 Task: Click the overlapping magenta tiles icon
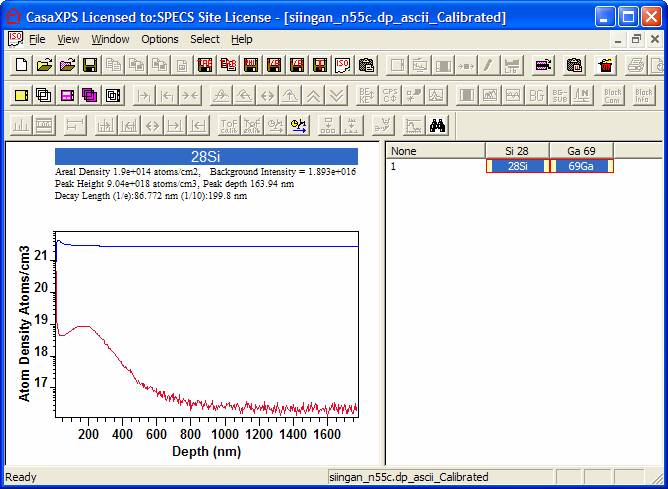point(90,96)
